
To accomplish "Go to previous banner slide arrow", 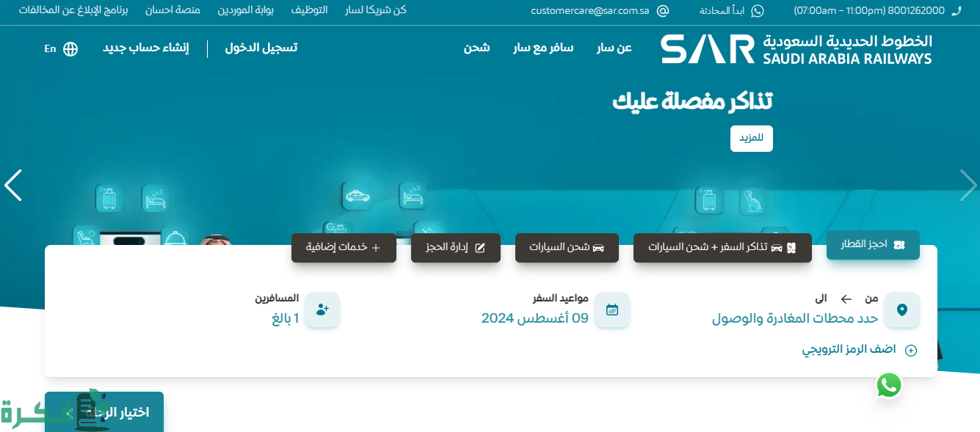I will pos(13,186).
